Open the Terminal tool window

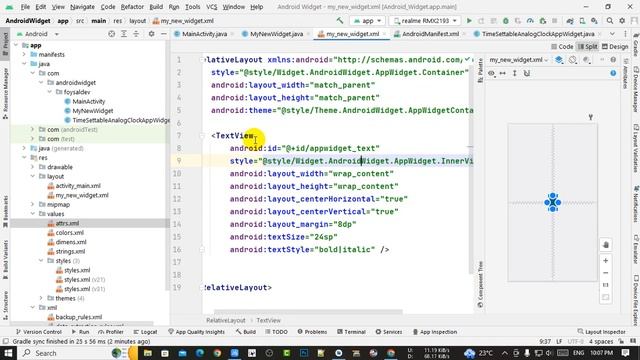351,332
